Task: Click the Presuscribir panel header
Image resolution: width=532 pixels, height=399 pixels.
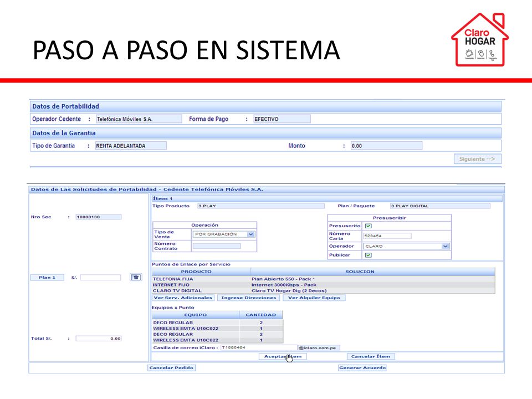Action: pyautogui.click(x=390, y=218)
